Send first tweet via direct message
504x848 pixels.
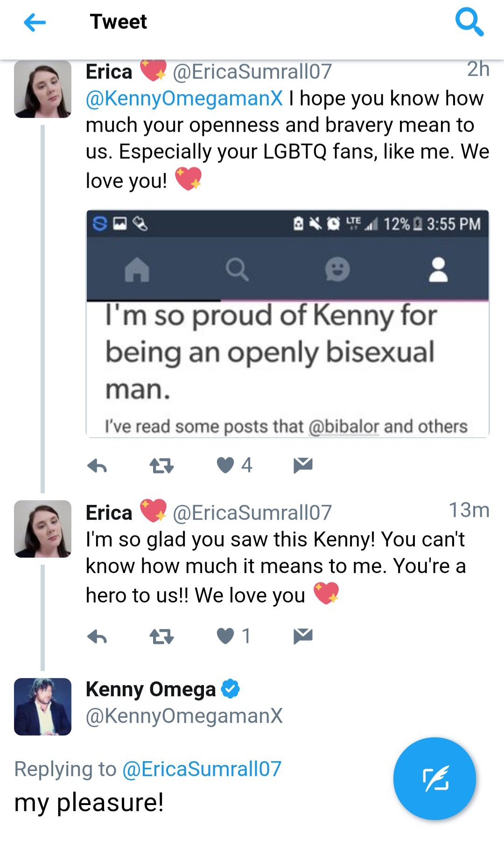point(303,465)
